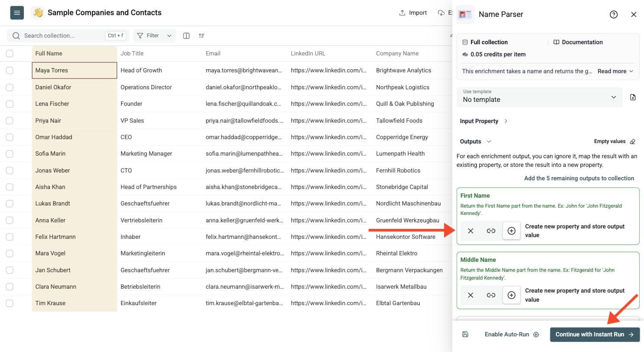The width and height of the screenshot is (644, 352).
Task: Toggle the select-all header checkbox
Action: tap(10, 53)
